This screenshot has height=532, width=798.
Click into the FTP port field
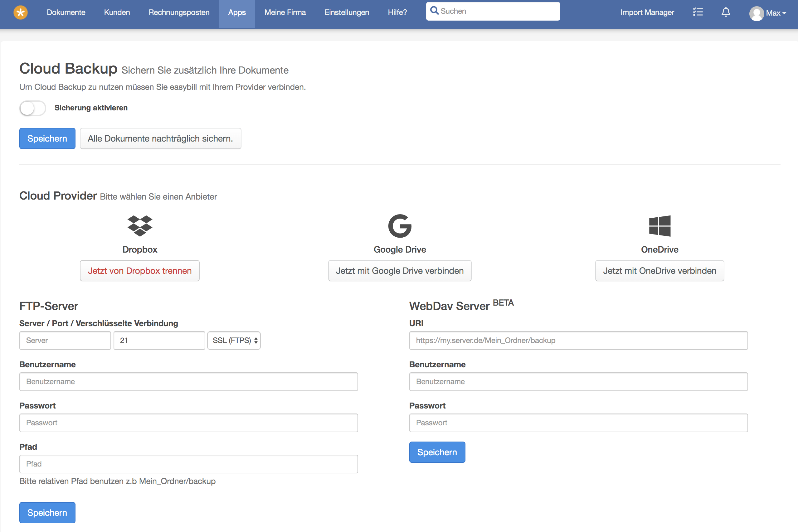pyautogui.click(x=159, y=340)
